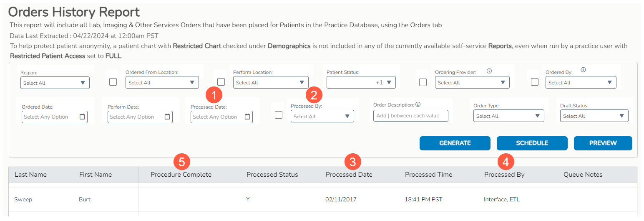644x221 pixels.
Task: Open the Perform Date calendar icon
Action: click(x=167, y=117)
